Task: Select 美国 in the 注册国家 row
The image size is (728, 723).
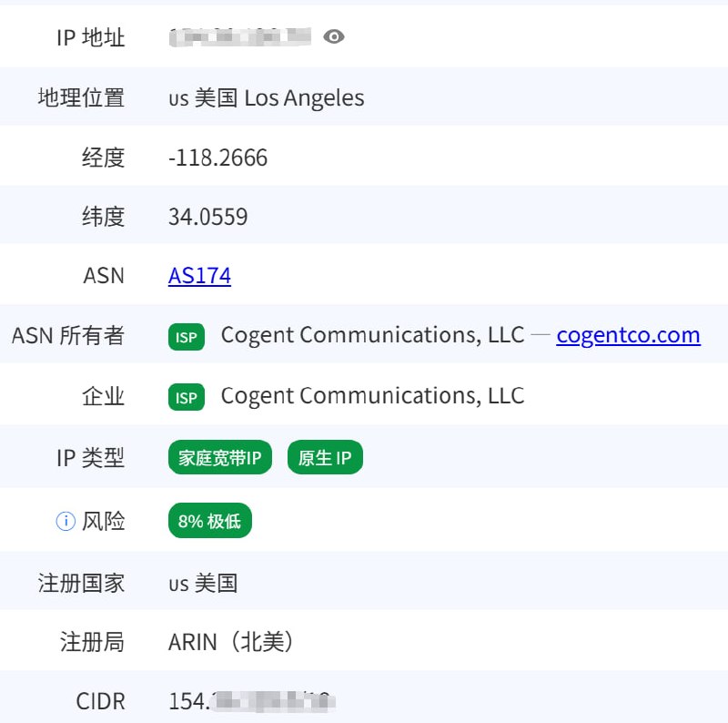Action: pyautogui.click(x=216, y=583)
